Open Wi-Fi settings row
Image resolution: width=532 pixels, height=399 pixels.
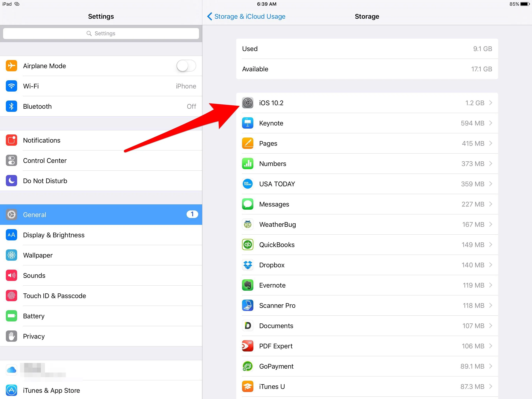tap(101, 86)
